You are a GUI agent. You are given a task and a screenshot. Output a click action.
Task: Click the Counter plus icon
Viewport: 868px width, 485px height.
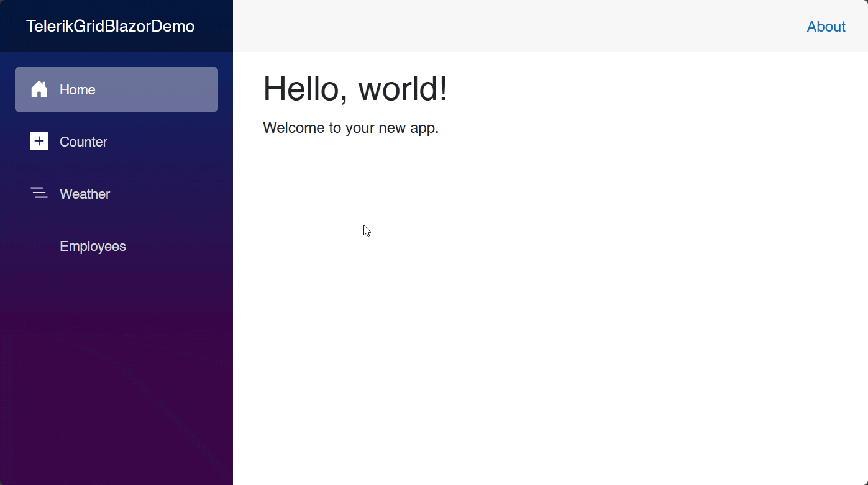[x=39, y=142]
